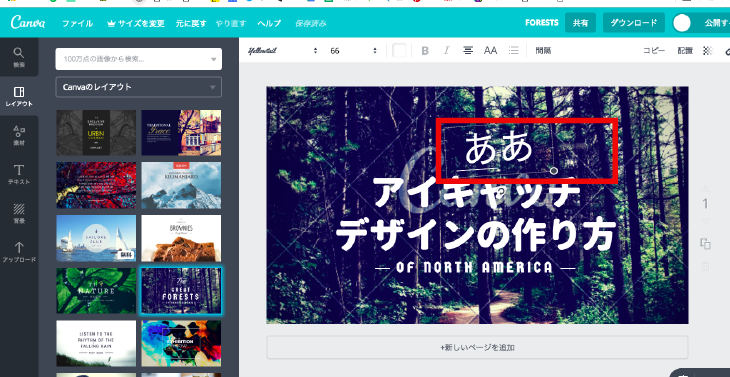This screenshot has width=730, height=377.
Task: Open the 検索 search sidebar tab
Action: click(19, 57)
